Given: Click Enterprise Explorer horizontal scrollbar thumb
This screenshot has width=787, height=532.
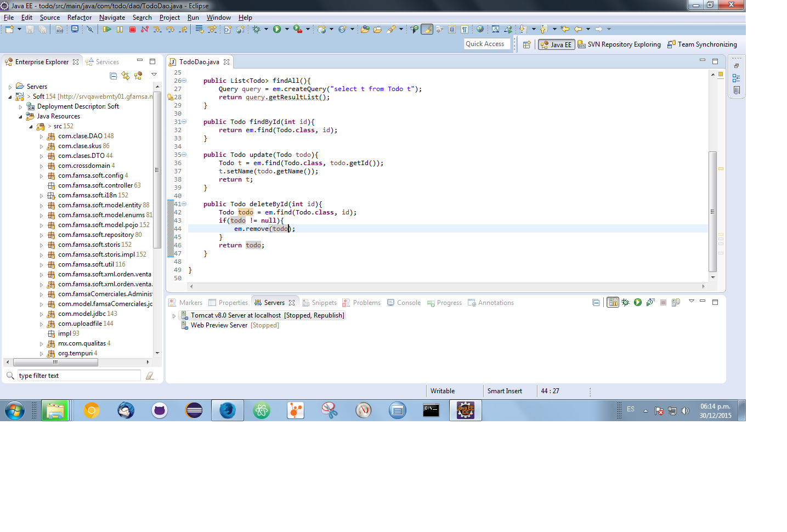Looking at the screenshot, I should (x=55, y=362).
